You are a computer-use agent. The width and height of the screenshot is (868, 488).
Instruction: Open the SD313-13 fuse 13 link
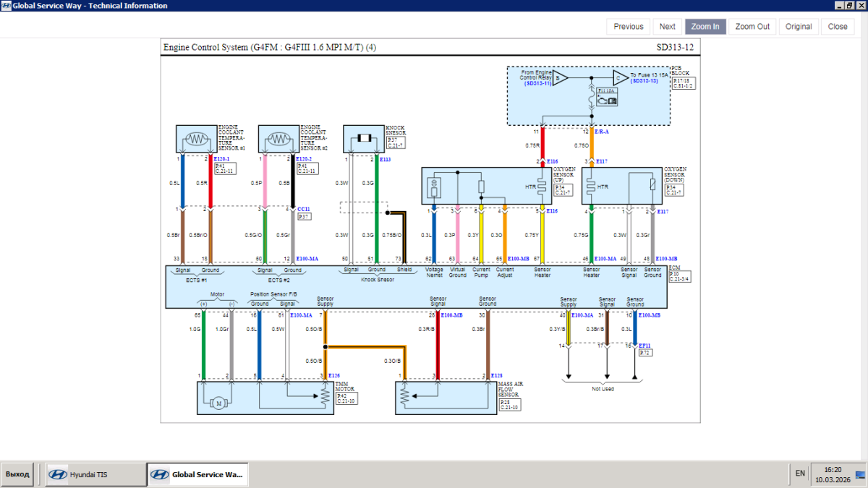[x=644, y=81]
